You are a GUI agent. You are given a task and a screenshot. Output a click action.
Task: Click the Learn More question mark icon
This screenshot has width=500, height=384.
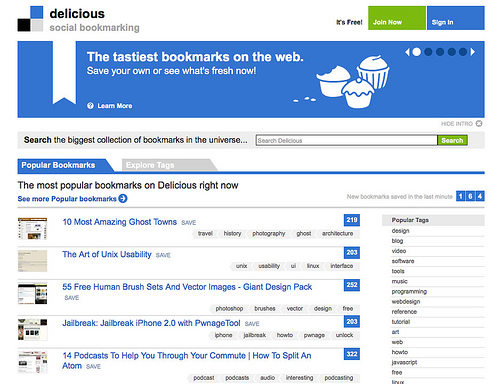click(x=90, y=106)
